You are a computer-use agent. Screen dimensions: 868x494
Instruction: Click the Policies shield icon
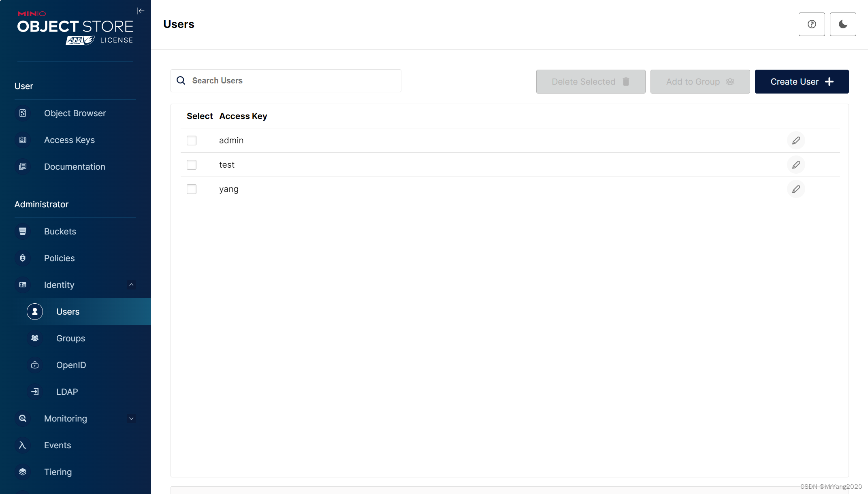coord(23,258)
